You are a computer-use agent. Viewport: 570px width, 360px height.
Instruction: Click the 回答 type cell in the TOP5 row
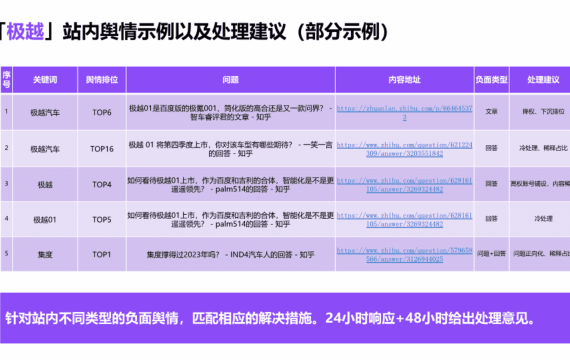pyautogui.click(x=491, y=219)
